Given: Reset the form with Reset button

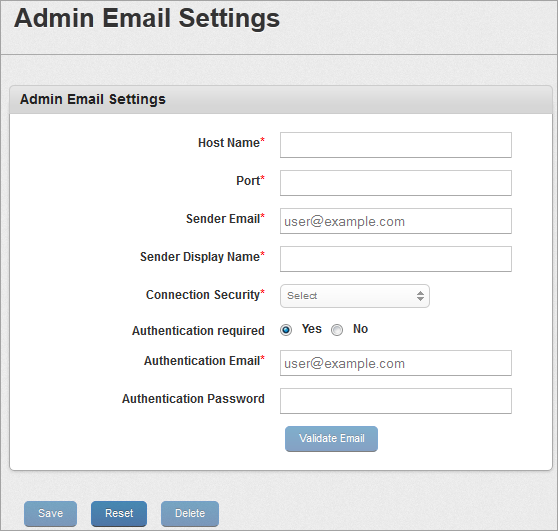Looking at the screenshot, I should pyautogui.click(x=119, y=514).
